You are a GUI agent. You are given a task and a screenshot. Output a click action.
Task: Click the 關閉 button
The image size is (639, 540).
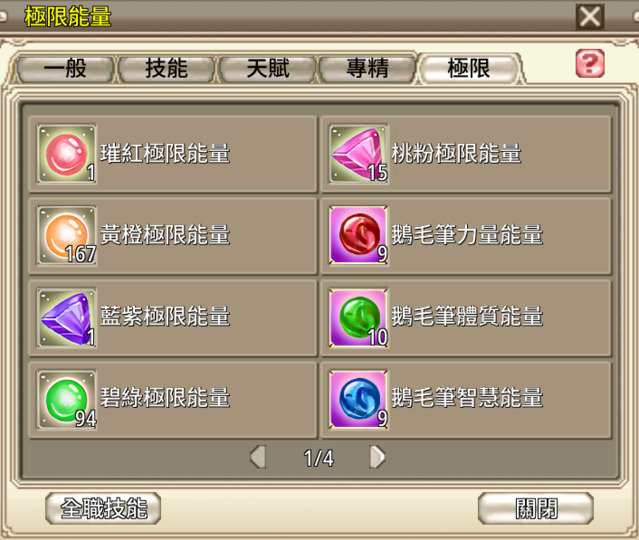tap(535, 508)
